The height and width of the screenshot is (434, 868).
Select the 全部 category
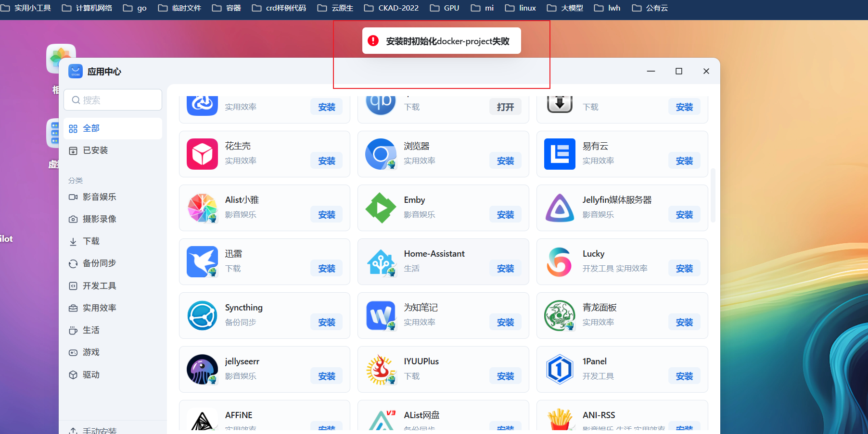113,128
